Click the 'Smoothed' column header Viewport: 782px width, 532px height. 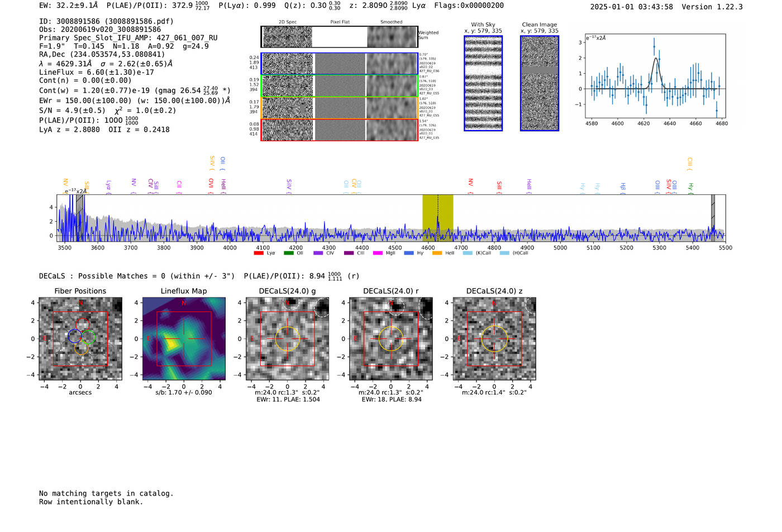[392, 22]
